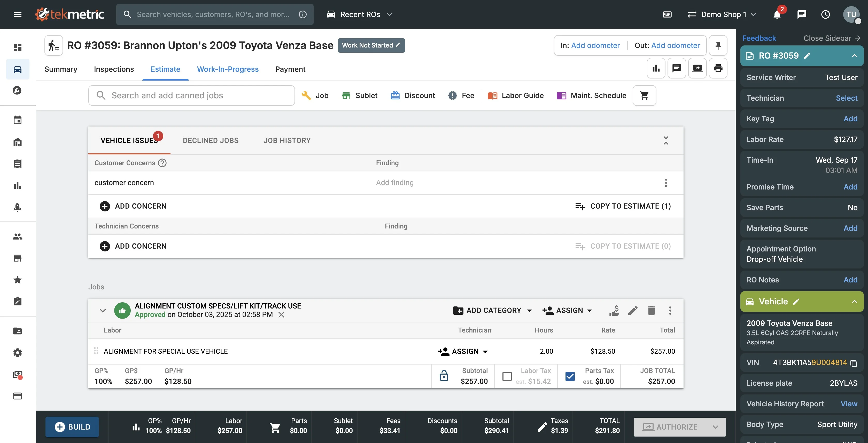Click the subtotal lock icon
Image resolution: width=868 pixels, height=443 pixels.
coord(444,376)
